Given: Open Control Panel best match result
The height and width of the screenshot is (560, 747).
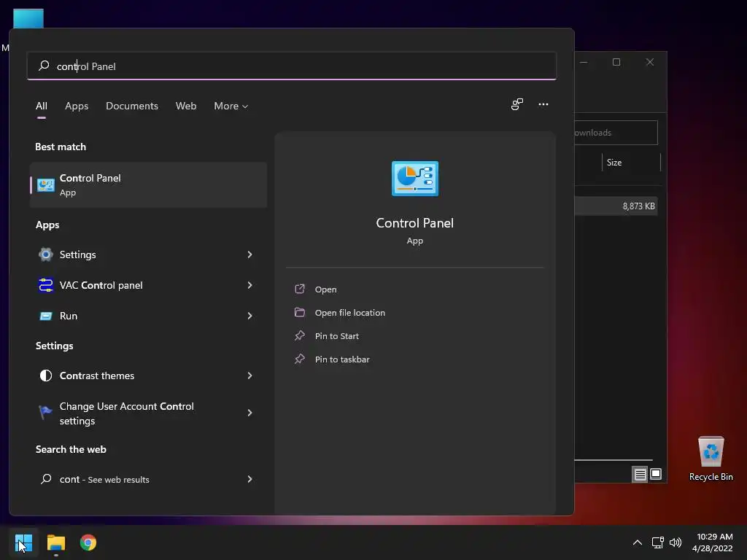Looking at the screenshot, I should (148, 184).
